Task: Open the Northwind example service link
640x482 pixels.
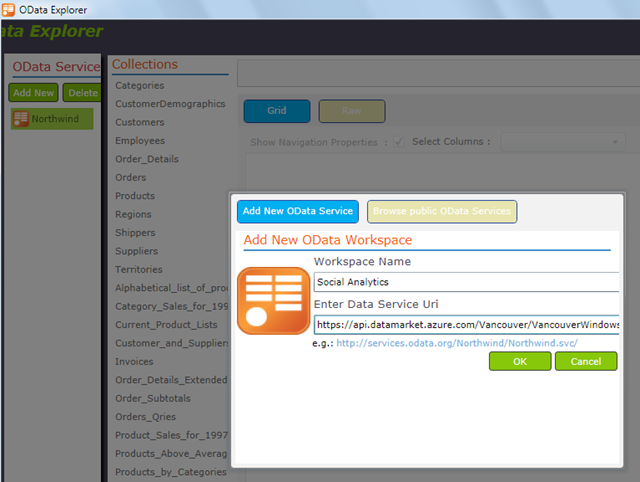Action: tap(457, 343)
